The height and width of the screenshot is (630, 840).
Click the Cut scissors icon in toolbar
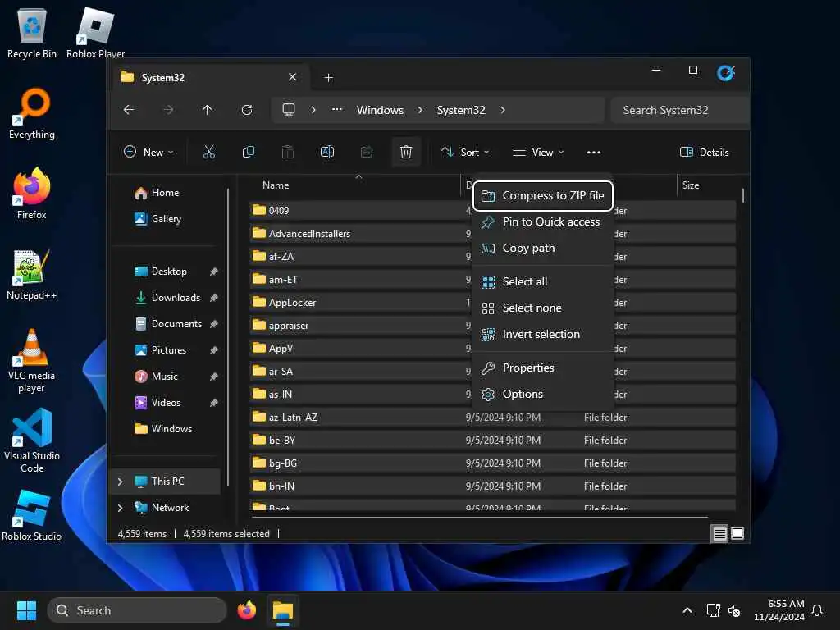coord(209,152)
